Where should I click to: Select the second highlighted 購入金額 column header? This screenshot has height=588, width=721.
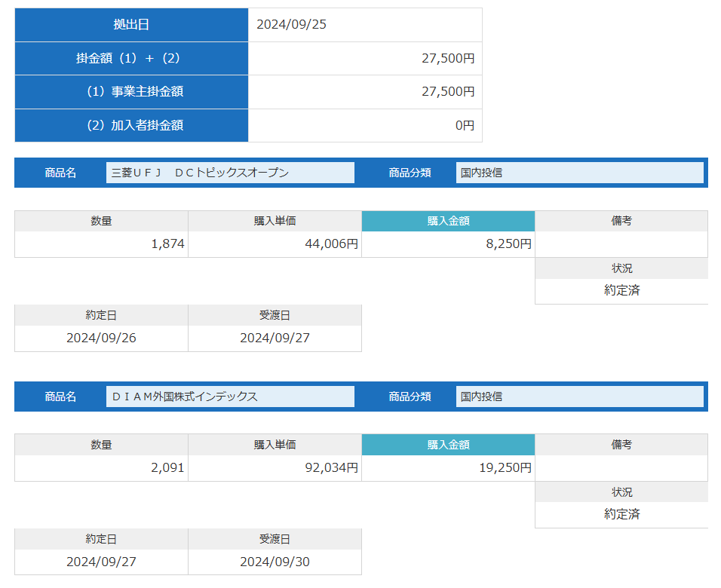448,445
